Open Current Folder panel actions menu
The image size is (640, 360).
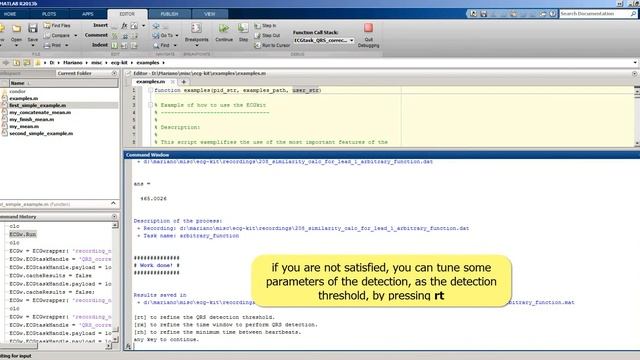(x=114, y=73)
